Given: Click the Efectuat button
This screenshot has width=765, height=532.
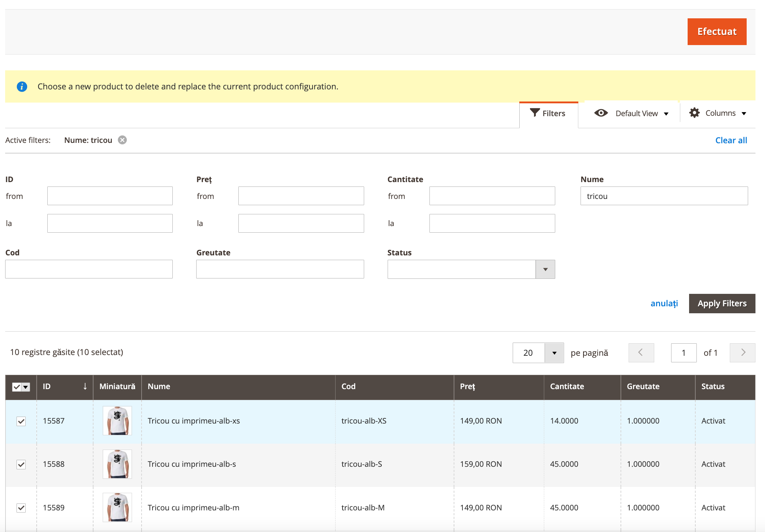Looking at the screenshot, I should (x=717, y=32).
